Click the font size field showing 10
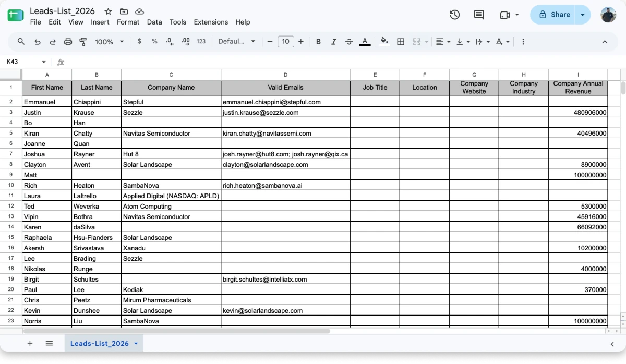 click(x=285, y=42)
